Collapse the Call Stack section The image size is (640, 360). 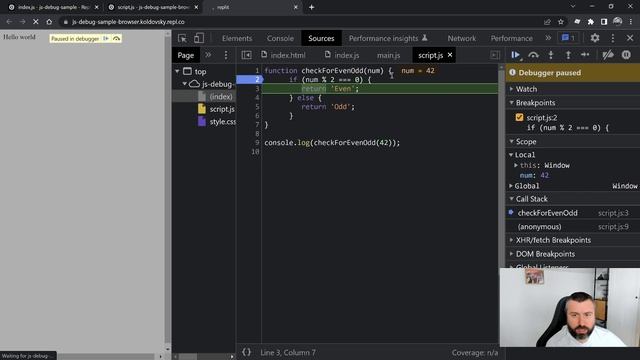click(531, 199)
